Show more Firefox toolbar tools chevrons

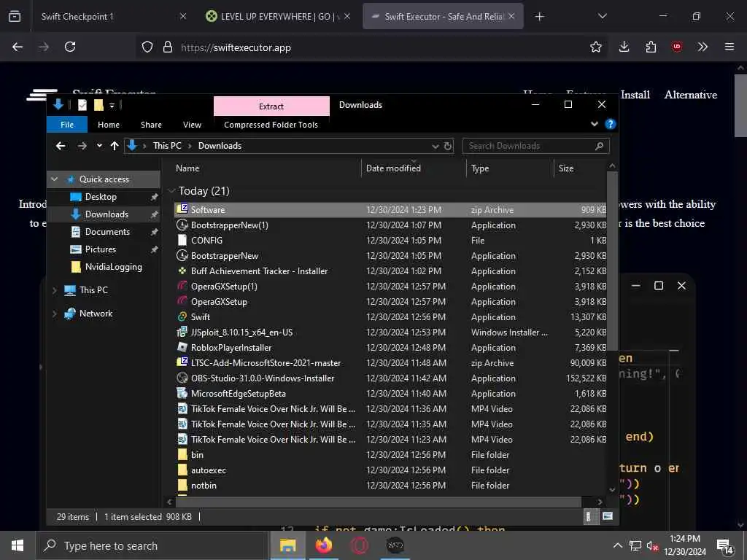coord(703,47)
